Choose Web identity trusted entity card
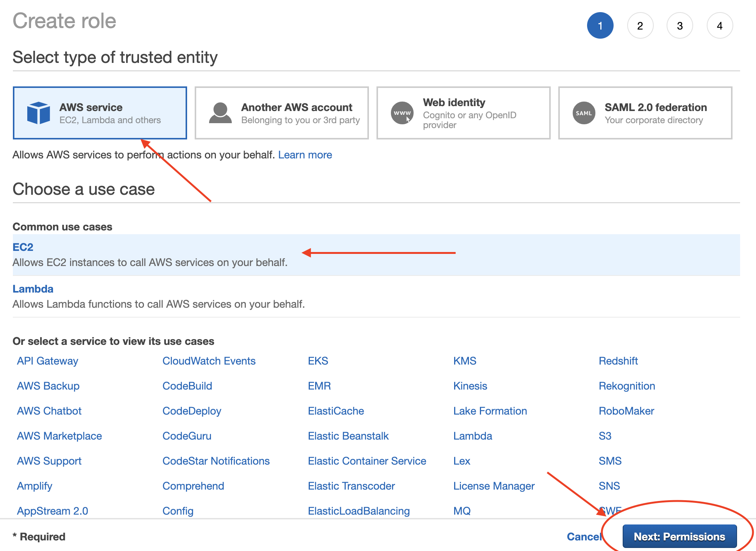Screen dimensions: 756x551 [463, 113]
